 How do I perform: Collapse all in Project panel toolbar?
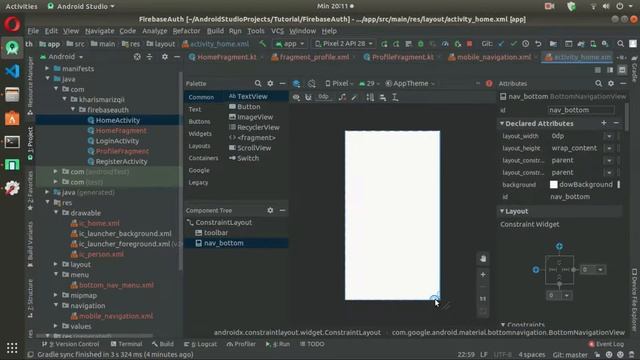[149, 57]
